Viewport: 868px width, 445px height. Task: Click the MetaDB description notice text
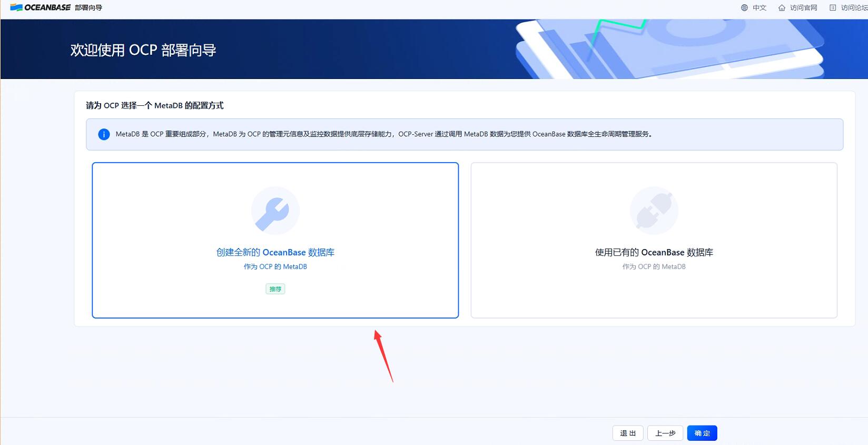(384, 134)
